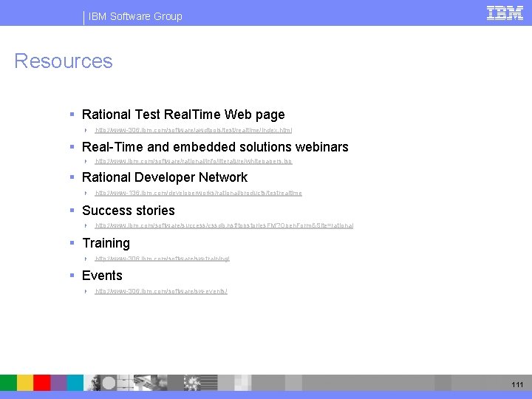Select 'Rational Developer Network' heading
Image resolution: width=532 pixels, height=399 pixels.
(165, 177)
